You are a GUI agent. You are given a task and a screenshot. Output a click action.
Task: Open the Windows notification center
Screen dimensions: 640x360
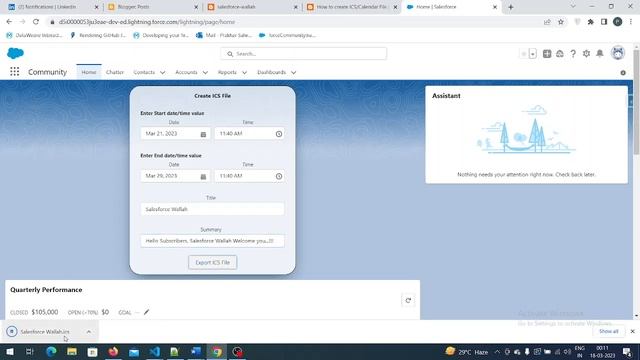pos(627,352)
